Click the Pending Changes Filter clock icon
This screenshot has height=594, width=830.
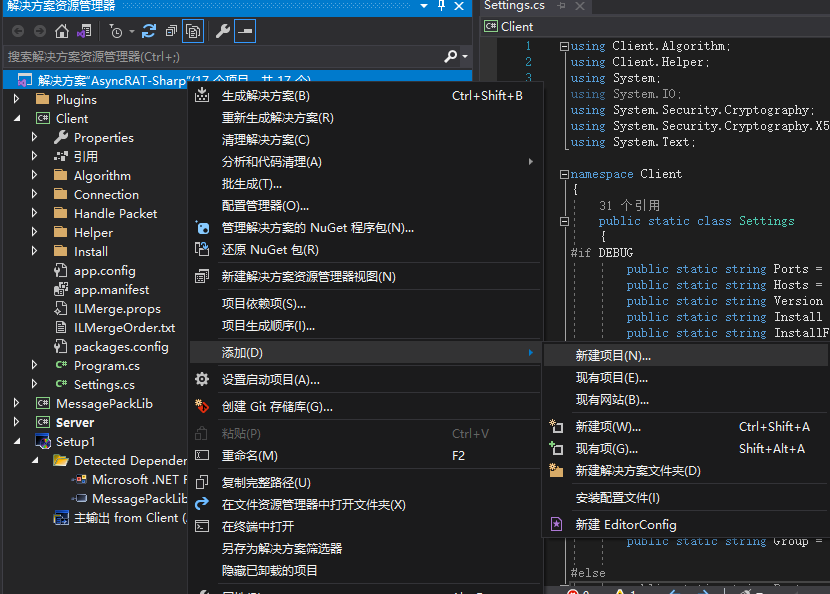tap(116, 32)
